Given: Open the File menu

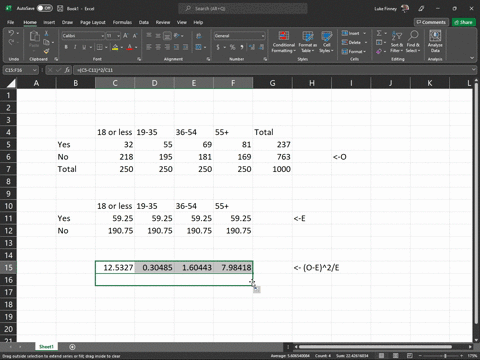Looking at the screenshot, I should pos(11,22).
